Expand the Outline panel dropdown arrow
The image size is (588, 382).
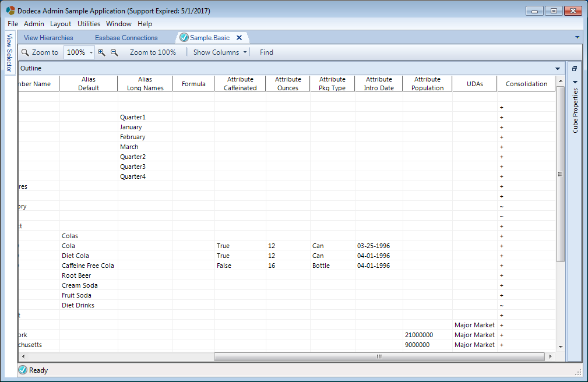tap(558, 69)
